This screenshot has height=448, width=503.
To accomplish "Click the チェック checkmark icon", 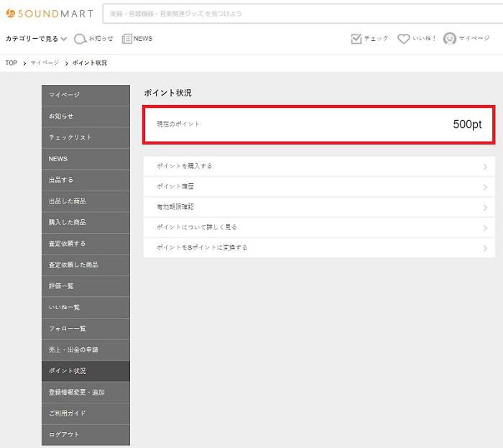I will point(356,39).
